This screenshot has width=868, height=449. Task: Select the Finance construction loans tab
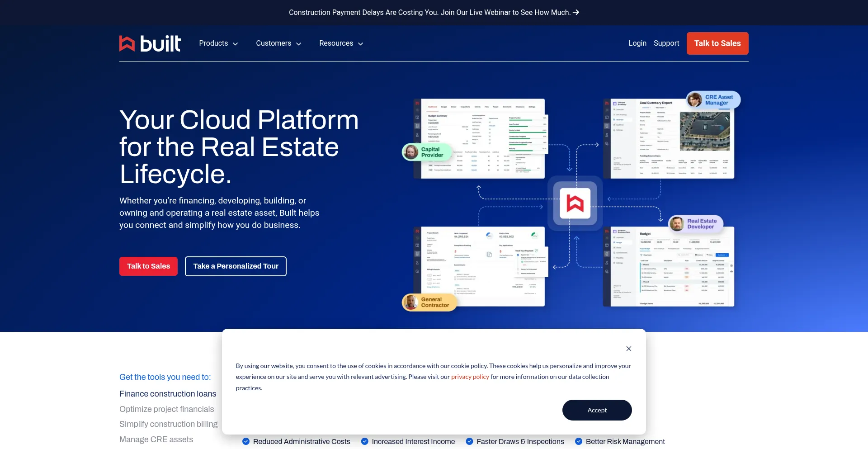click(168, 394)
